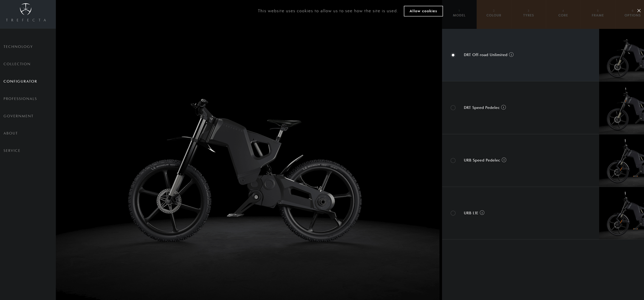
Task: Select the URB L1E radio button
Action: (x=453, y=213)
